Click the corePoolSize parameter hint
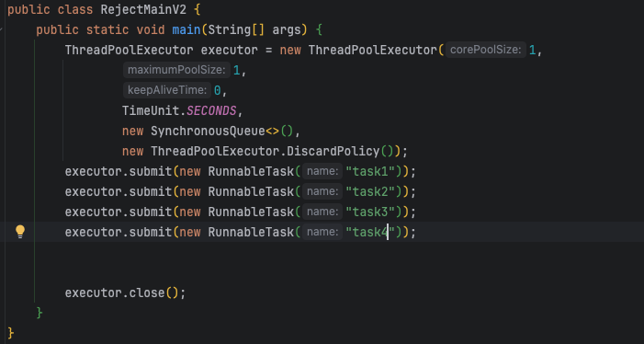 (485, 50)
